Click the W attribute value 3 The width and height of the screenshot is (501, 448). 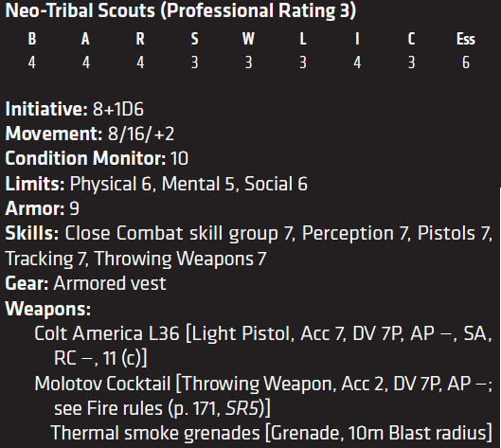[248, 63]
